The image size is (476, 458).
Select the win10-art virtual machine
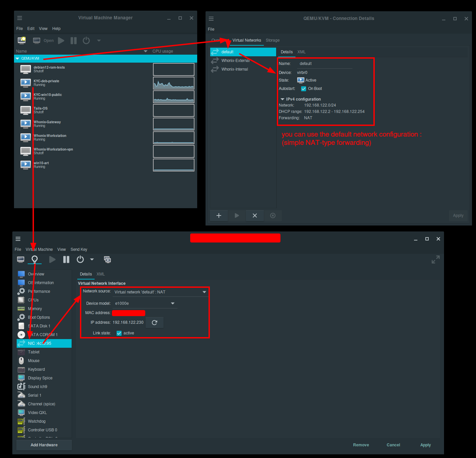pos(106,165)
